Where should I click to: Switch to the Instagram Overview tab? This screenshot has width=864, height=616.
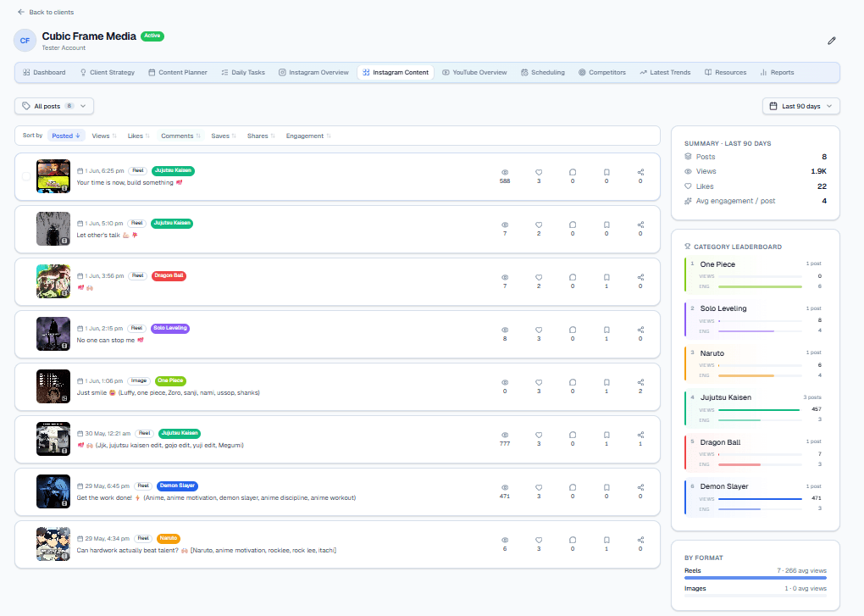click(x=313, y=72)
